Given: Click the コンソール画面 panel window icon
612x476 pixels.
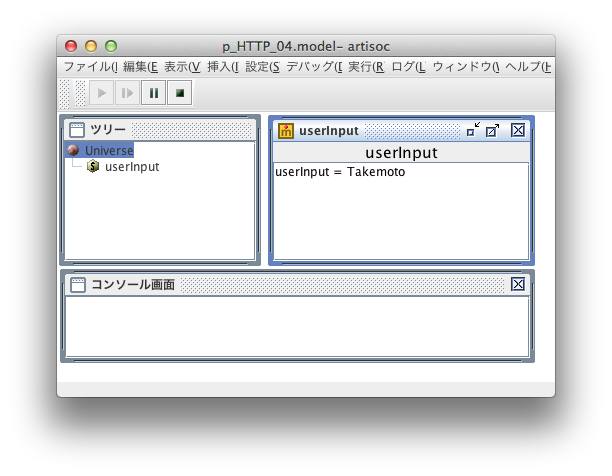Looking at the screenshot, I should (x=76, y=284).
